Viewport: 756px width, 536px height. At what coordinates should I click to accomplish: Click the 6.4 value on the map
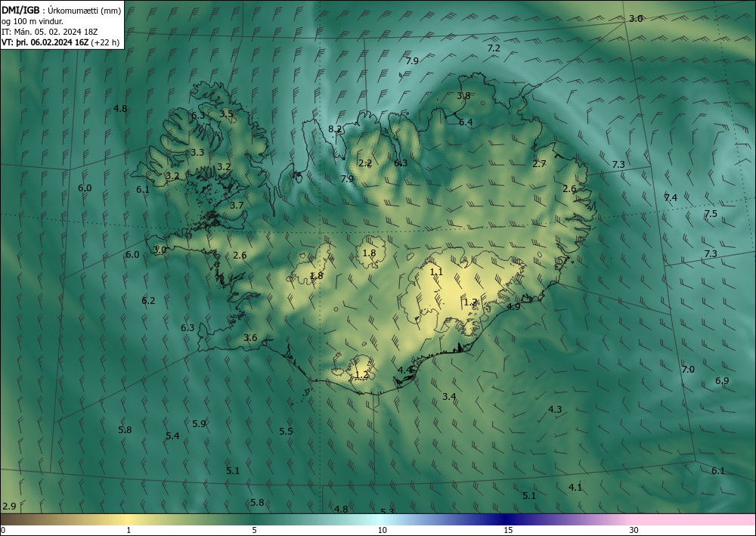[466, 122]
